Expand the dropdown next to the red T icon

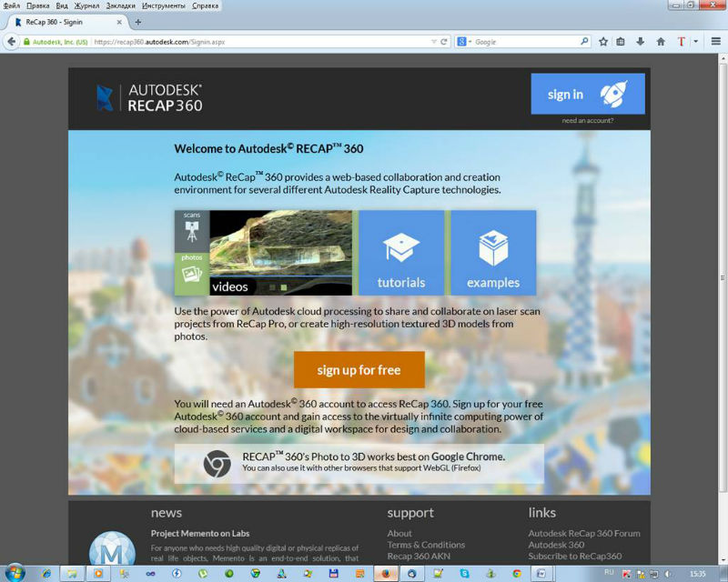tap(696, 42)
